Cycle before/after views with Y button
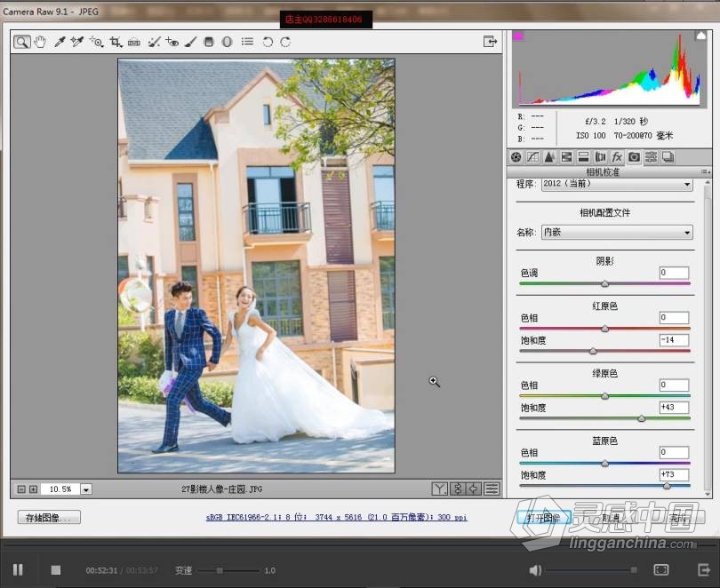This screenshot has width=720, height=588. (x=439, y=489)
